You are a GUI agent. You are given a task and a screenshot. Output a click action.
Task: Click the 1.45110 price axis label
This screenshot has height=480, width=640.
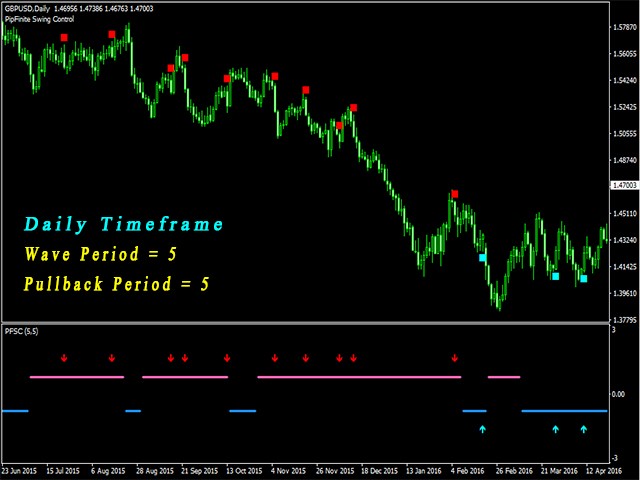click(625, 213)
